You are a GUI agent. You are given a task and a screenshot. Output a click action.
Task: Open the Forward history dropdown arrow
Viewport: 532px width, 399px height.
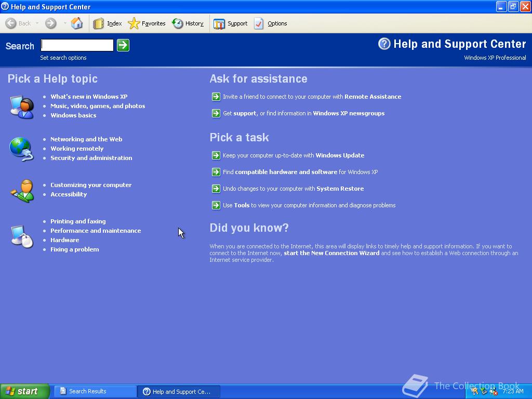[64, 23]
